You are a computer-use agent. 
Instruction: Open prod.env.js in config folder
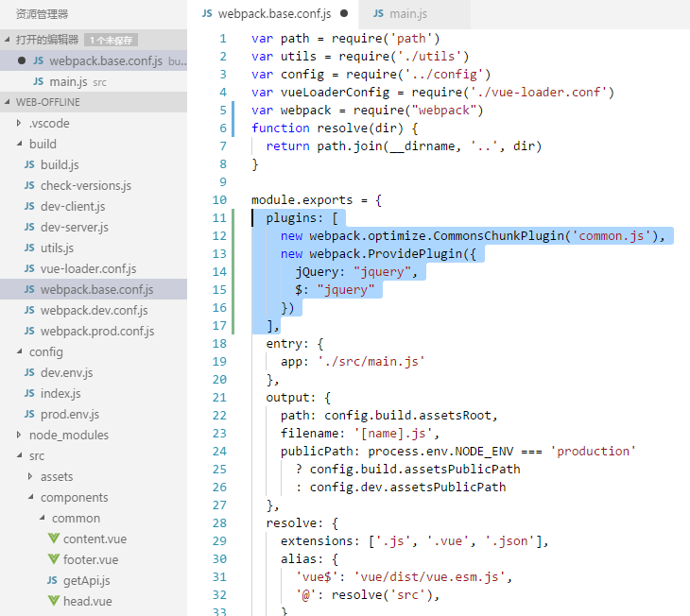94,414
